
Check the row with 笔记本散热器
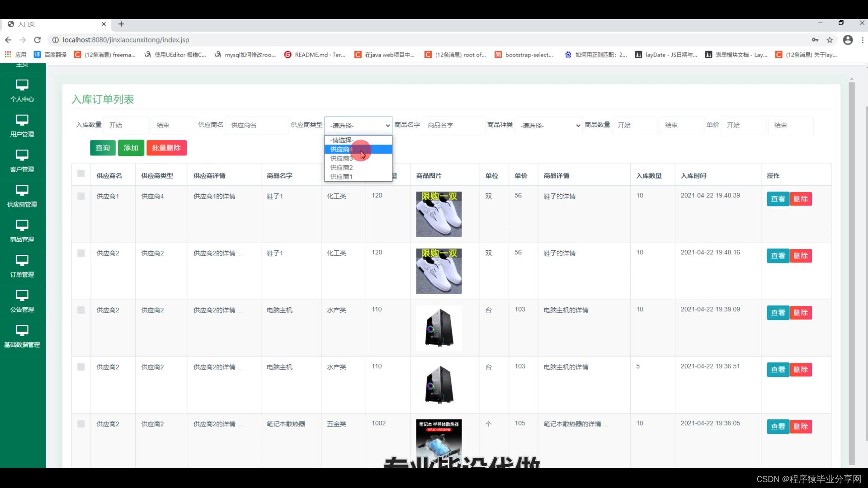(x=81, y=424)
